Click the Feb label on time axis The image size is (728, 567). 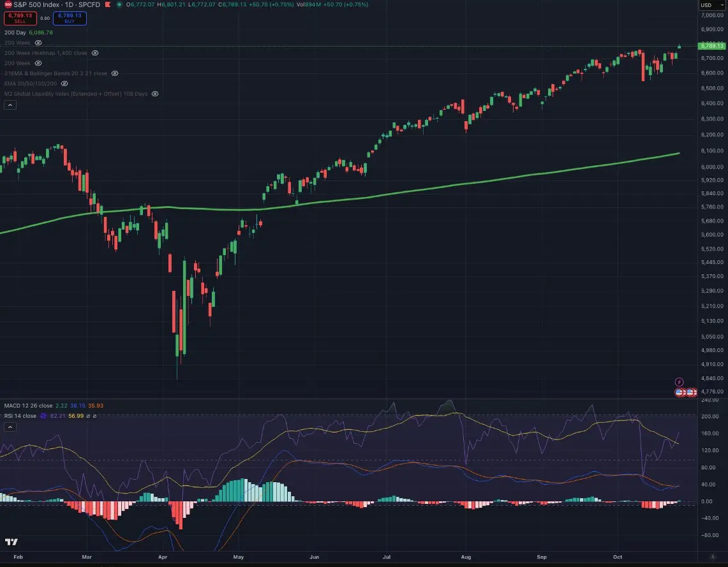(x=18, y=557)
